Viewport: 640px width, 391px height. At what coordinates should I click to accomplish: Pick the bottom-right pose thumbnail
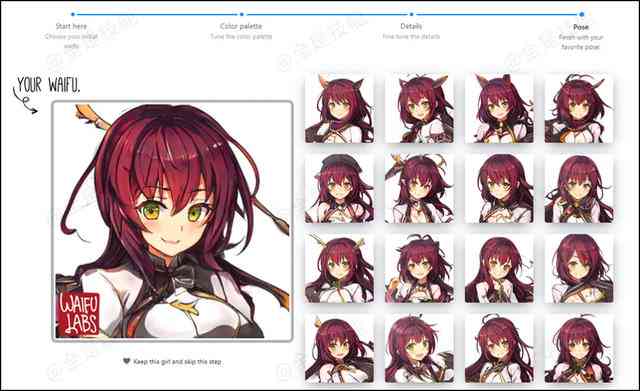tap(579, 348)
